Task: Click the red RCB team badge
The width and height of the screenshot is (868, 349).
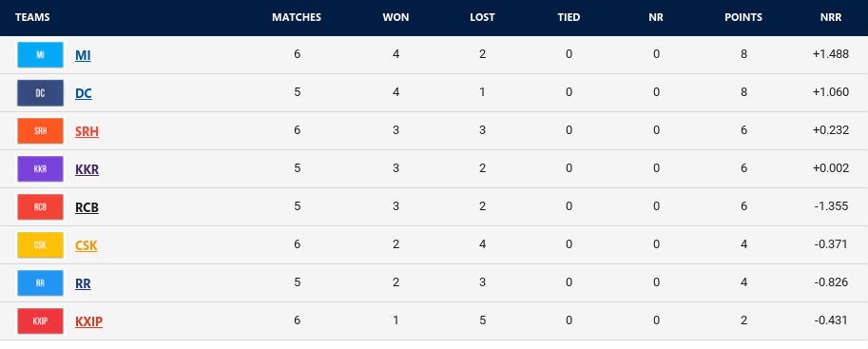Action: [x=41, y=207]
